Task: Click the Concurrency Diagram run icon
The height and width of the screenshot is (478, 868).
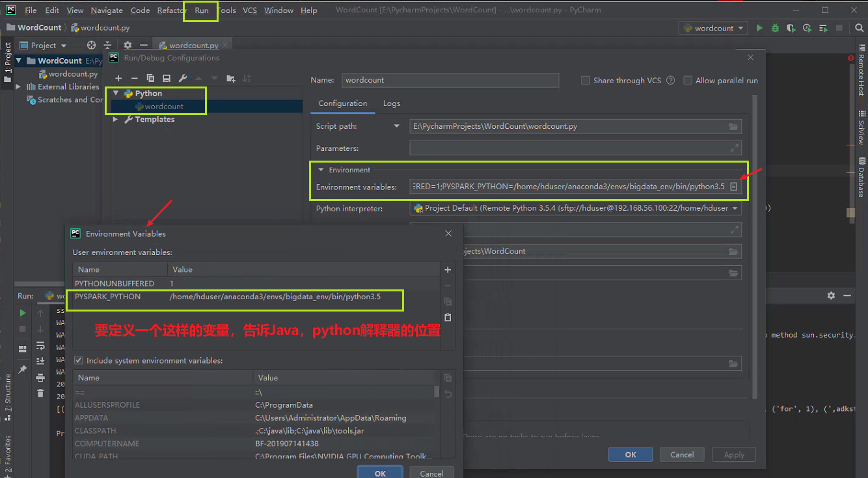Action: 823,28
